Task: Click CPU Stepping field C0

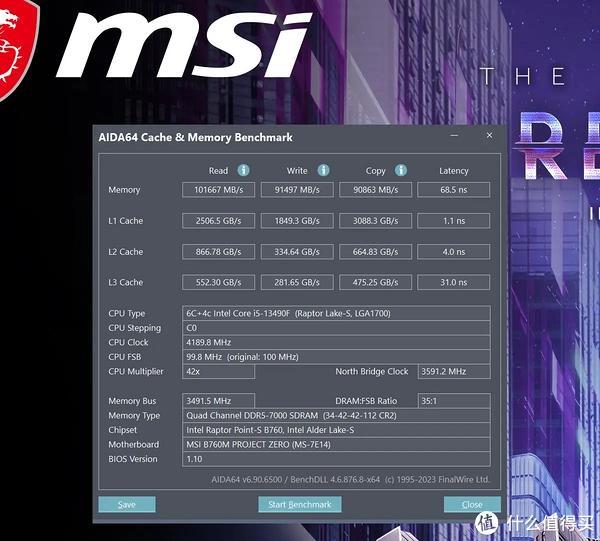Action: 336,328
